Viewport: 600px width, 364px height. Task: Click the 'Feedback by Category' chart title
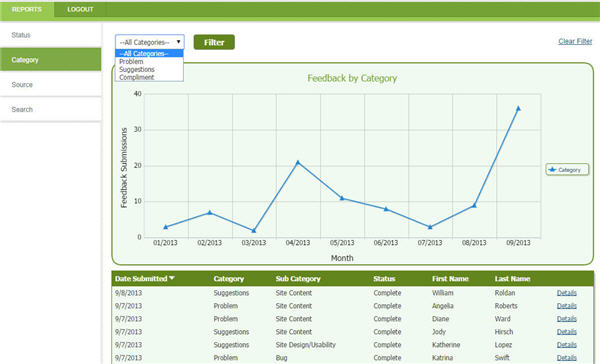[352, 78]
